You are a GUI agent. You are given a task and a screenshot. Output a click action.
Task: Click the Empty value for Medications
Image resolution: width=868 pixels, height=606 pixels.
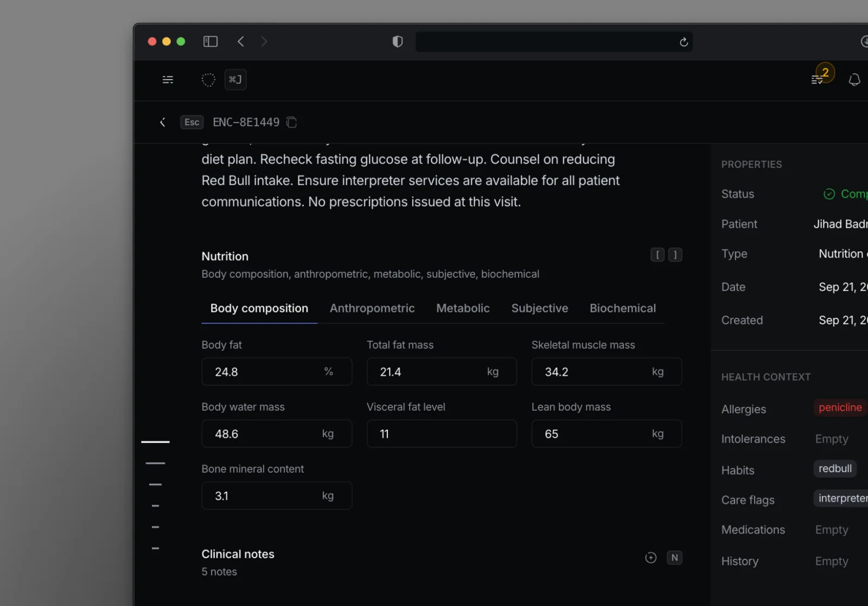[x=832, y=530]
